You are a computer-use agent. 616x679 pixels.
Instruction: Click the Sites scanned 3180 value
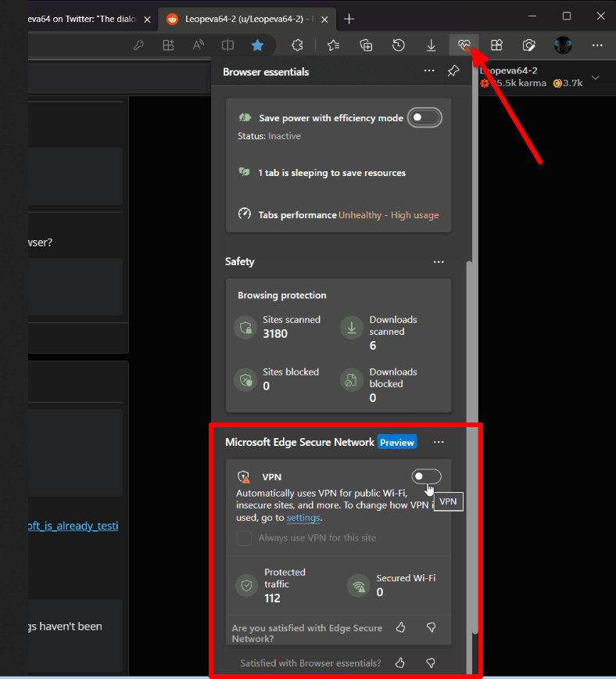tap(275, 334)
